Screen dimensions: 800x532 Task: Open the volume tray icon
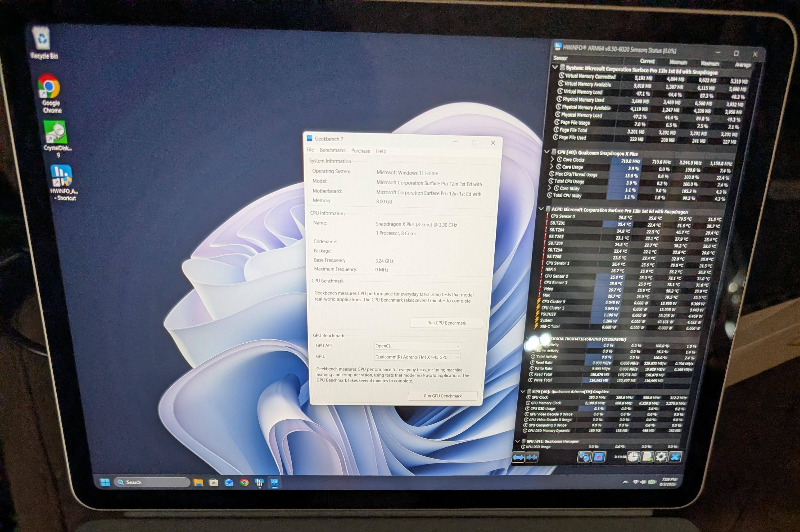[643, 482]
